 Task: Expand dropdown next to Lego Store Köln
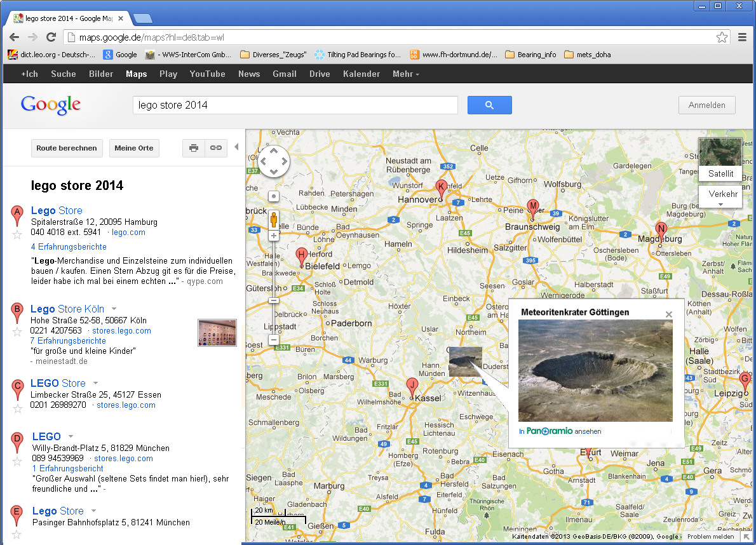coord(114,309)
